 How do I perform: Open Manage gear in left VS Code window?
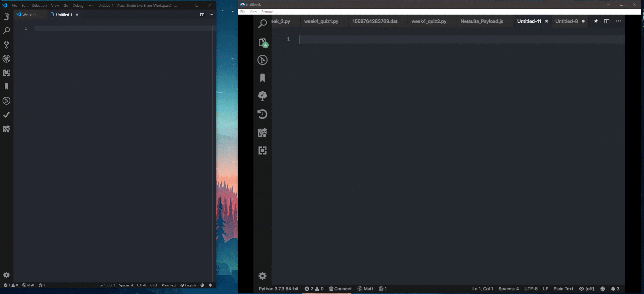point(6,275)
